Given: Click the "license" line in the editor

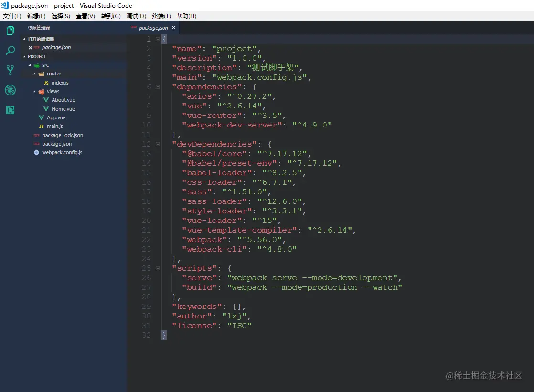Looking at the screenshot, I should [212, 326].
